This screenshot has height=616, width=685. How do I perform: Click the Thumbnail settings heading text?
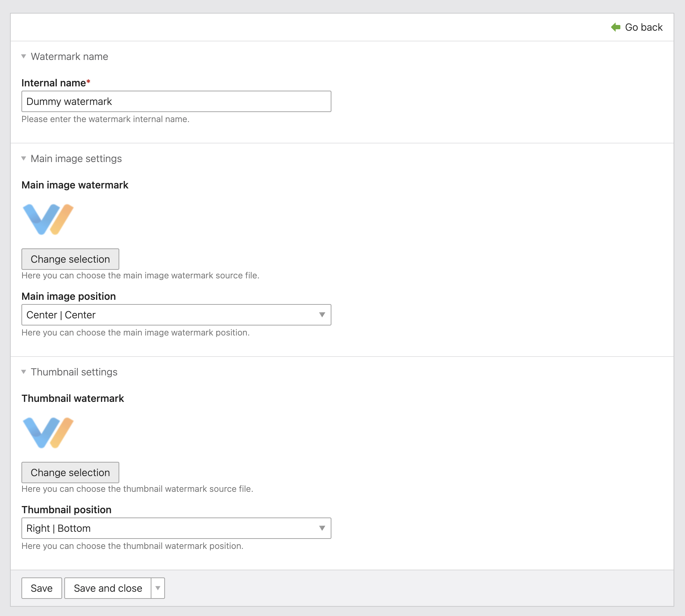[x=74, y=372]
